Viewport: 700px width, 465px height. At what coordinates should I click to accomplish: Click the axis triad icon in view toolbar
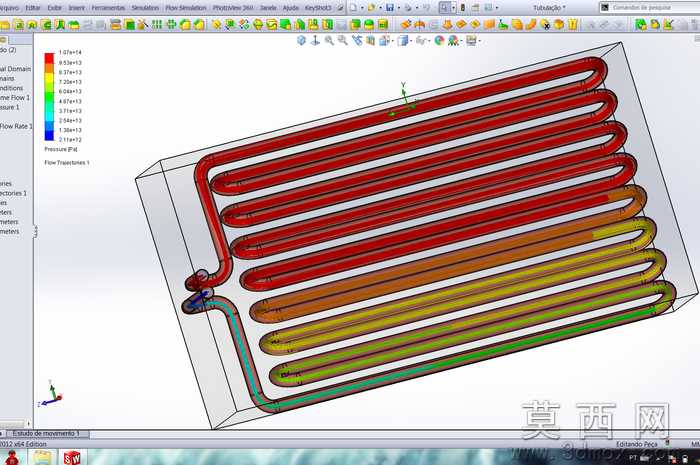click(x=316, y=41)
